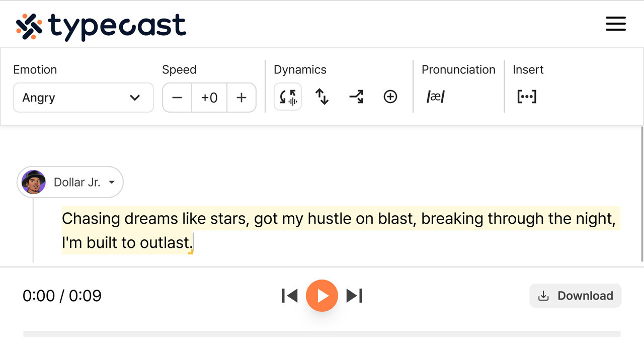Open the Emotion dropdown showing Angry
The width and height of the screenshot is (644, 362).
click(x=83, y=98)
